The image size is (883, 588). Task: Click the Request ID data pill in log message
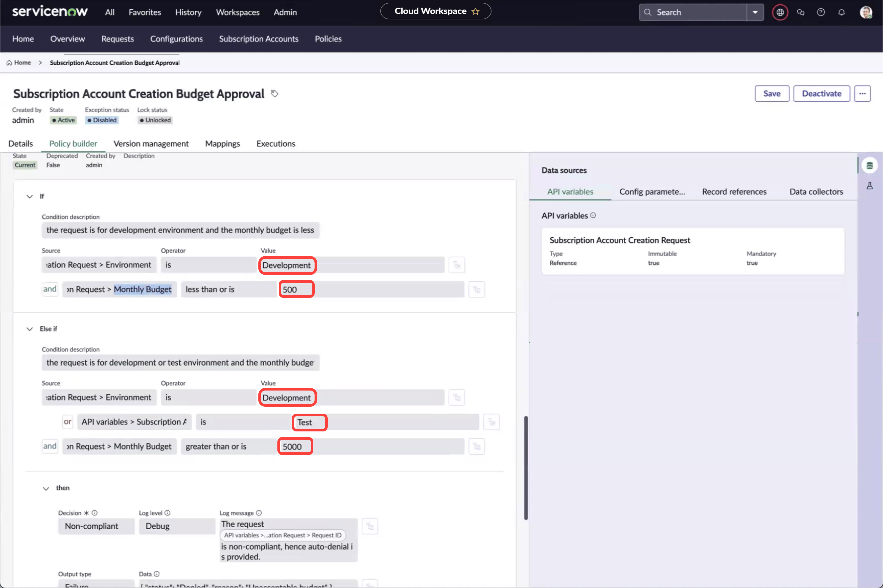click(283, 535)
